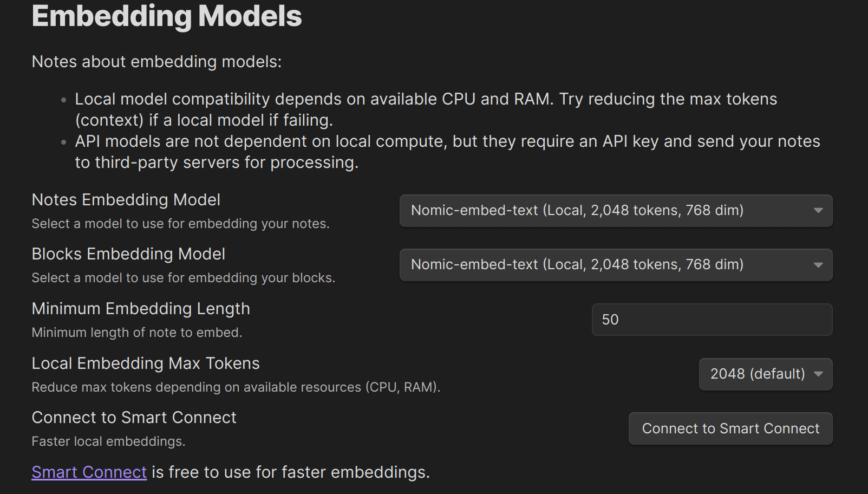Viewport: 868px width, 494px height.
Task: Click the Blocks Embedding Model setting label
Action: coord(128,254)
